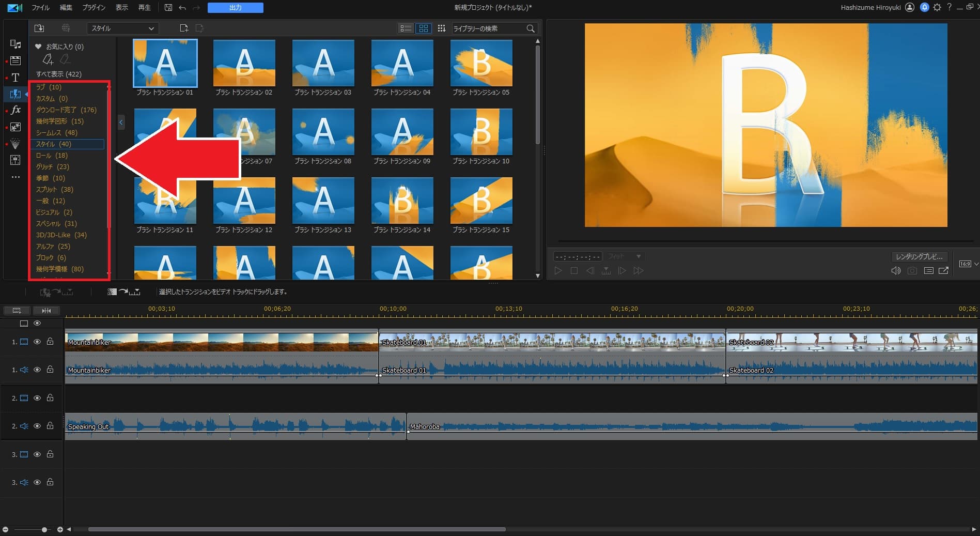Select the Mahoroba audio clip
The height and width of the screenshot is (536, 980).
(692, 426)
